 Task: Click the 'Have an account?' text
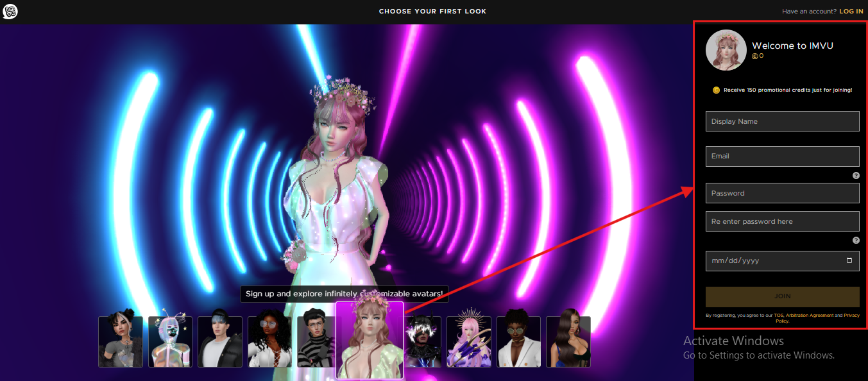pyautogui.click(x=809, y=12)
